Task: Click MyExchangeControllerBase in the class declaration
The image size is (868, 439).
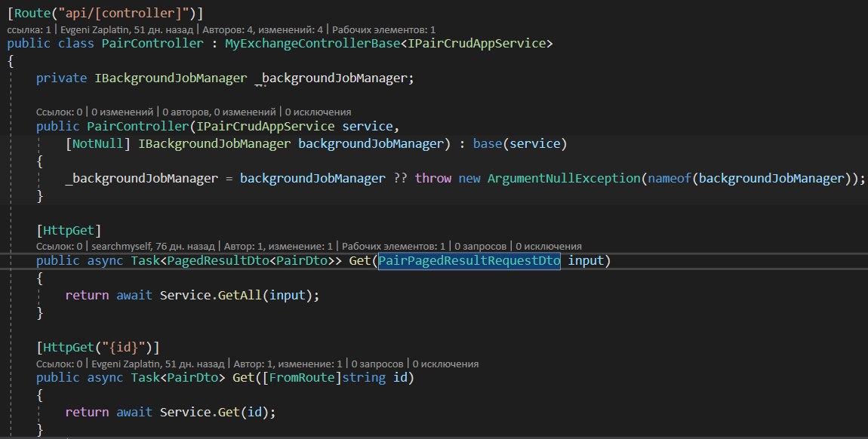Action: click(312, 44)
